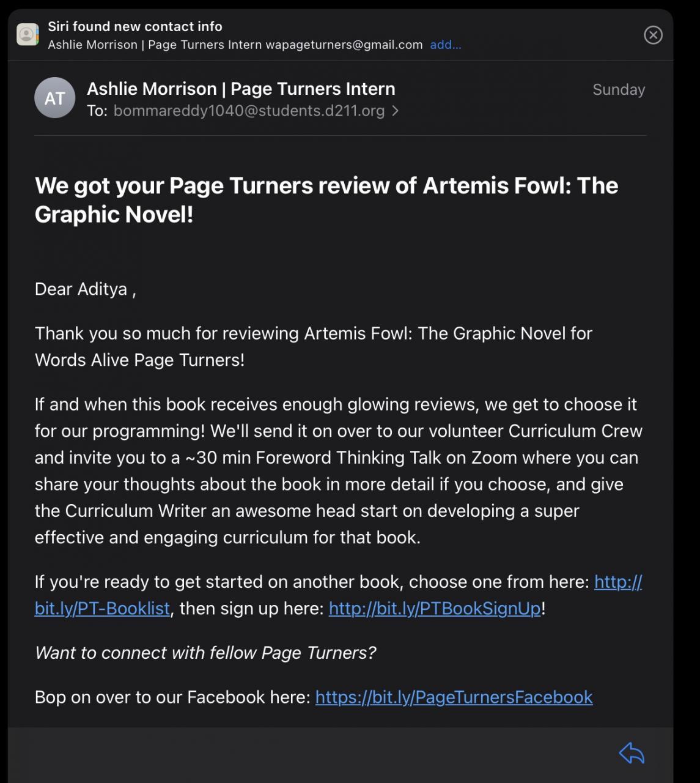Viewport: 700px width, 783px height.
Task: Tap the reply arrow icon
Action: click(632, 753)
